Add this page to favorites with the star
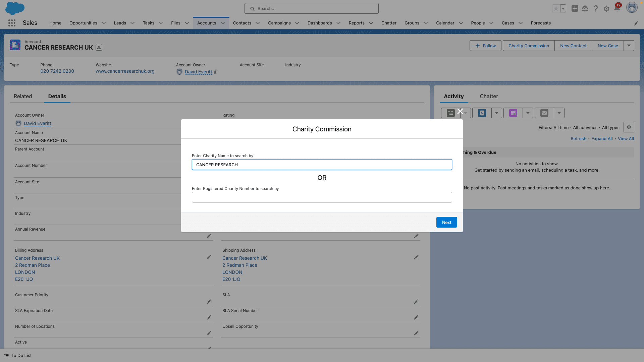 [556, 9]
